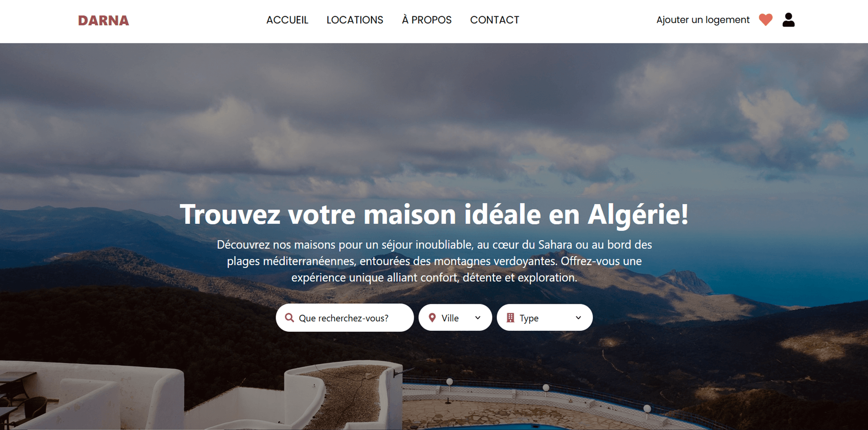Click the Trouvez votre maison idéale headline
This screenshot has width=868, height=430.
click(434, 214)
